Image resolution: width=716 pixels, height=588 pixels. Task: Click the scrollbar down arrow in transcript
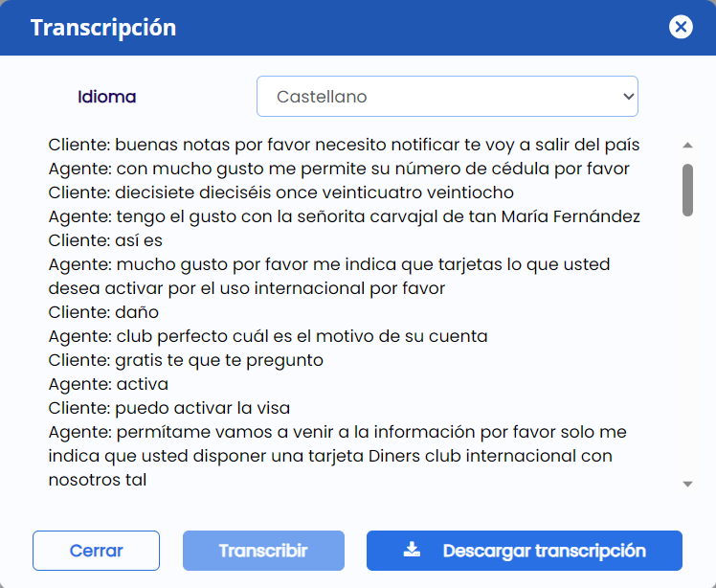pyautogui.click(x=687, y=484)
